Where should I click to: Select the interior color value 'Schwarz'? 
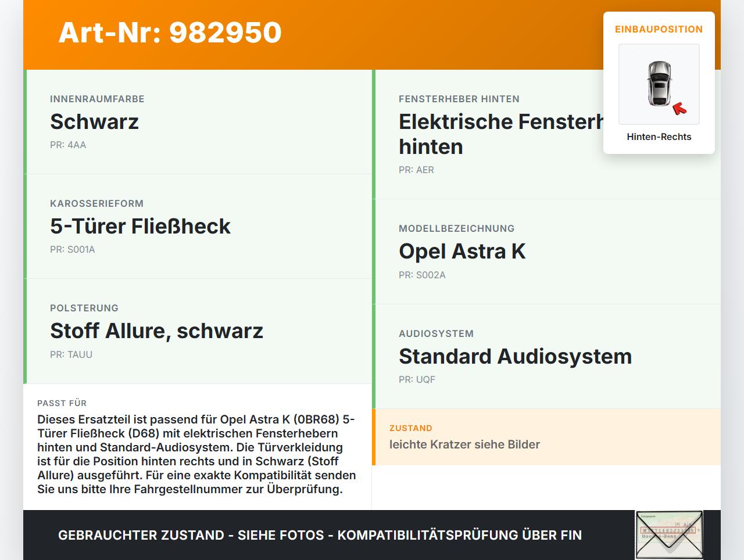click(x=94, y=121)
